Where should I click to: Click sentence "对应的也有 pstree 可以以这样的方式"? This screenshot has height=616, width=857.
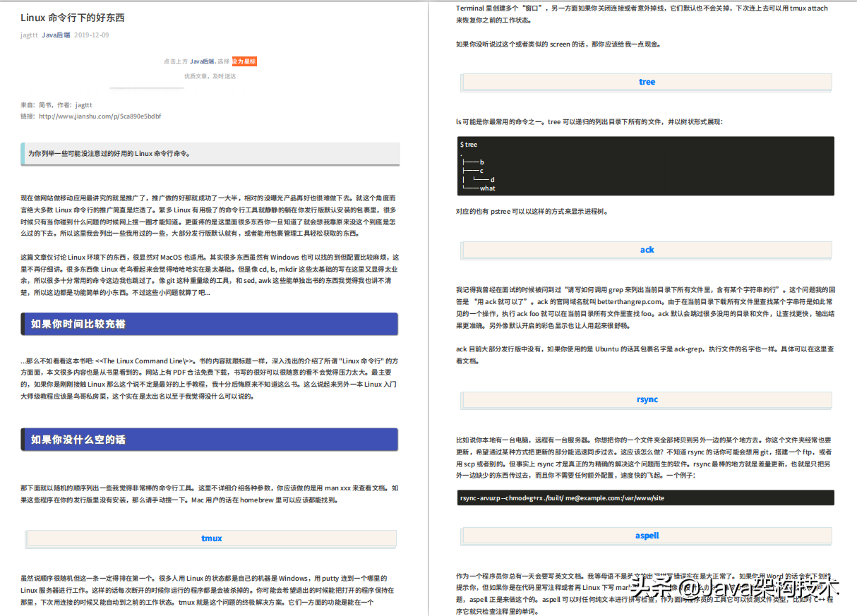(532, 211)
